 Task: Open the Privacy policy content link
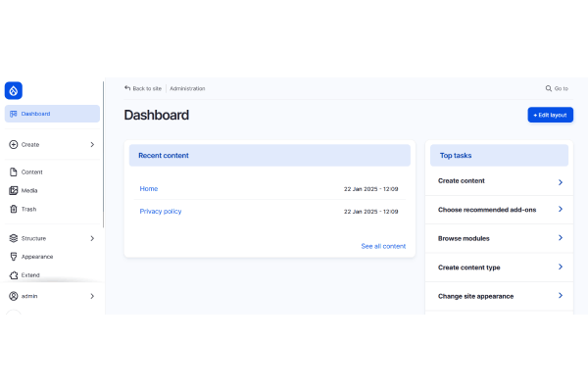161,211
